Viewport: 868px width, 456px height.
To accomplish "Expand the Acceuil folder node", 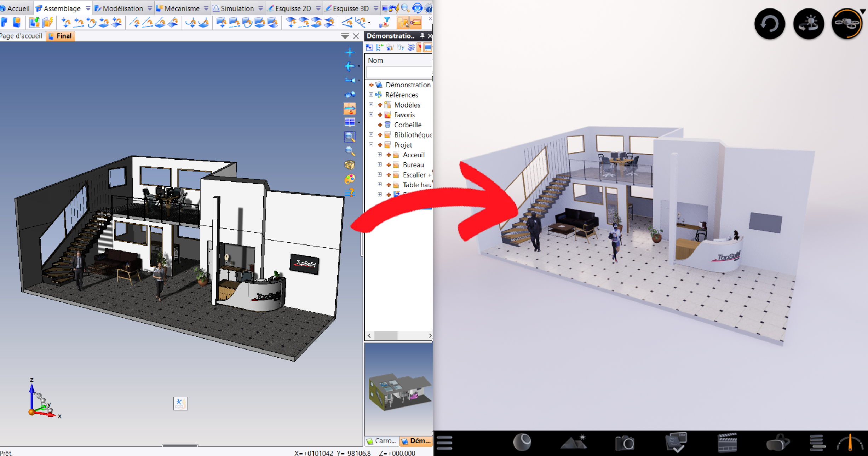I will coord(379,154).
